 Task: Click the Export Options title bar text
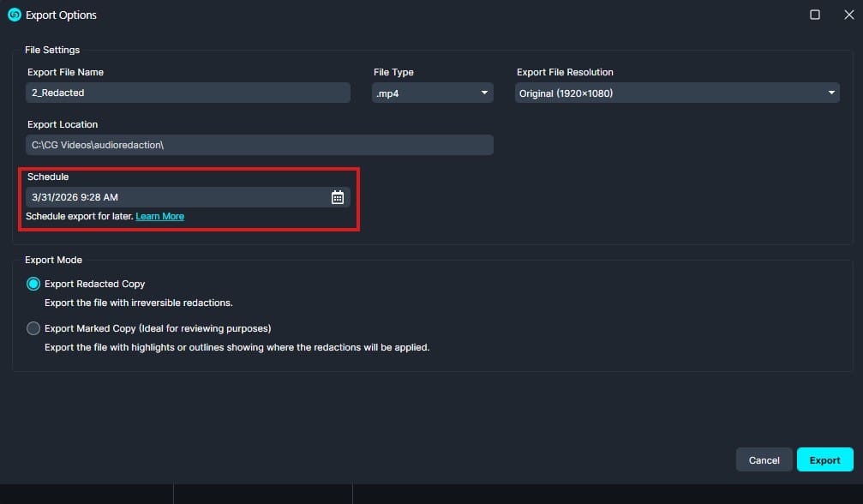tap(61, 15)
